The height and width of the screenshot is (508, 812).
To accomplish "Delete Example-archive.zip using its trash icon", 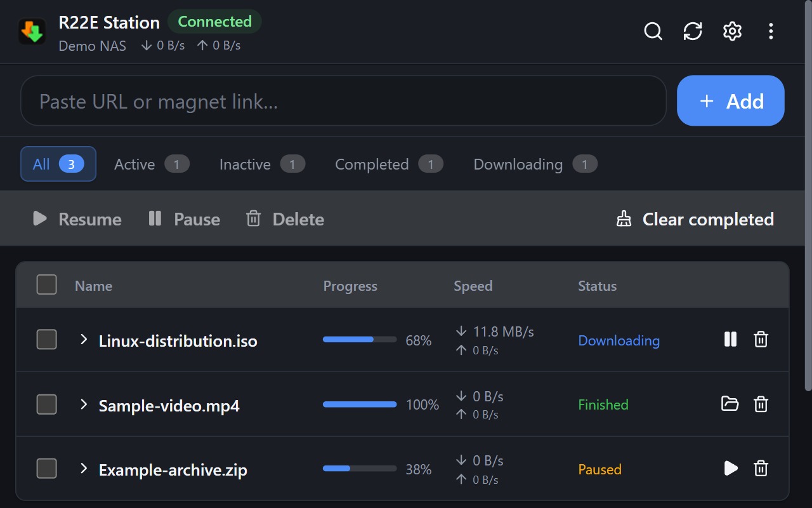I will point(761,469).
